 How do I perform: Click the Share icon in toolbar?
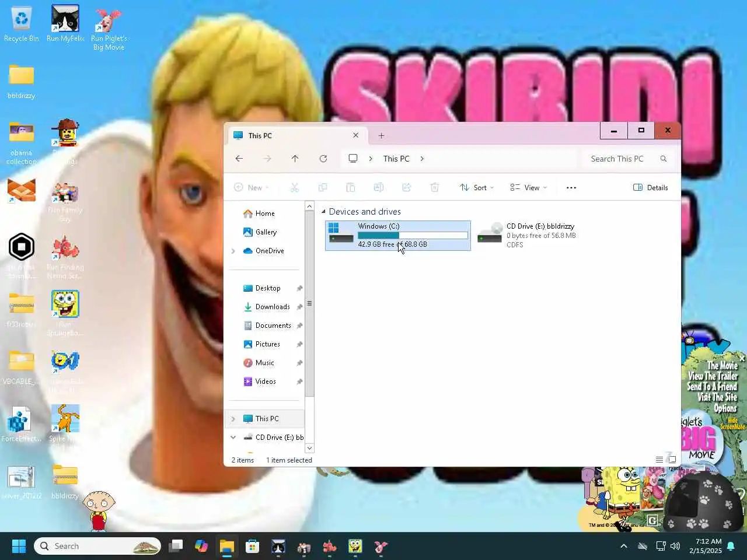click(407, 188)
